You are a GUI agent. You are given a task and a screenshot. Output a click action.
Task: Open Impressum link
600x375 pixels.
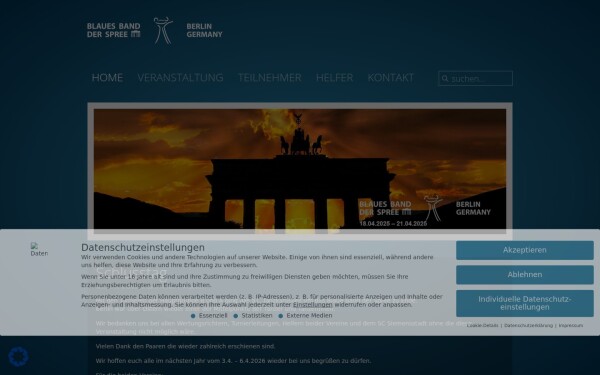pyautogui.click(x=571, y=326)
